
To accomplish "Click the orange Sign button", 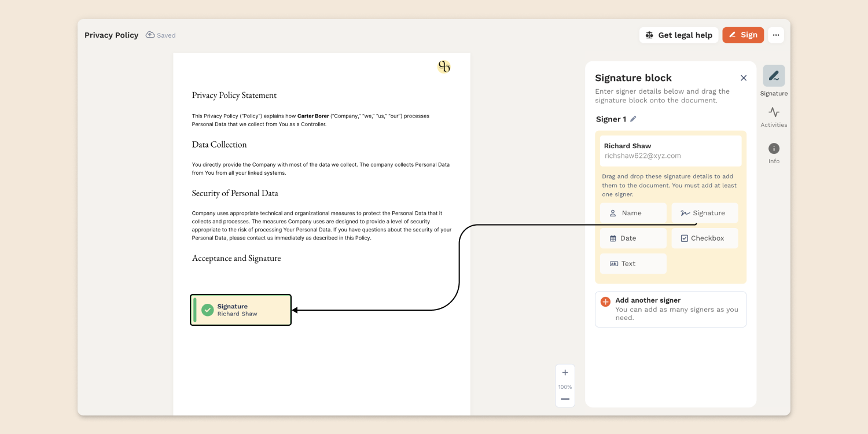I will click(743, 35).
